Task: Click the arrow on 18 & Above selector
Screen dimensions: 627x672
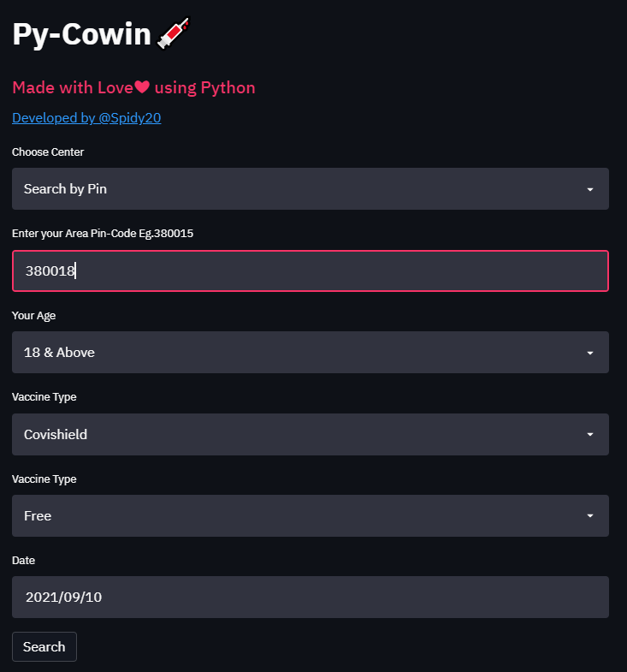Action: pyautogui.click(x=589, y=353)
